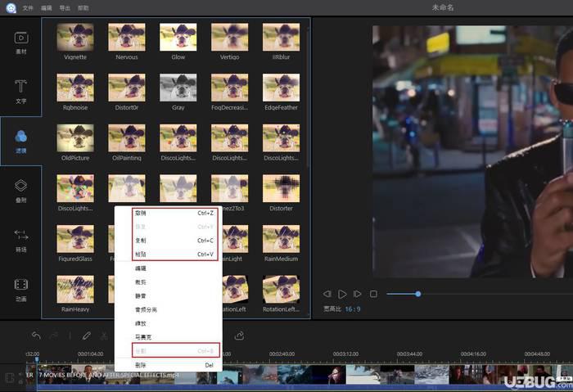This screenshot has width=573, height=392.
Task: Select the Glow filter thumbnail
Action: pos(178,37)
